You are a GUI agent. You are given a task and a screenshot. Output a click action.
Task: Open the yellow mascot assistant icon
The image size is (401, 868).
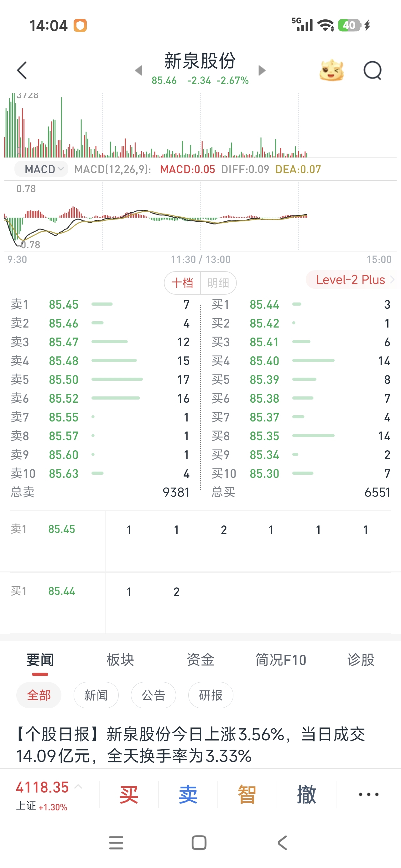(x=331, y=70)
